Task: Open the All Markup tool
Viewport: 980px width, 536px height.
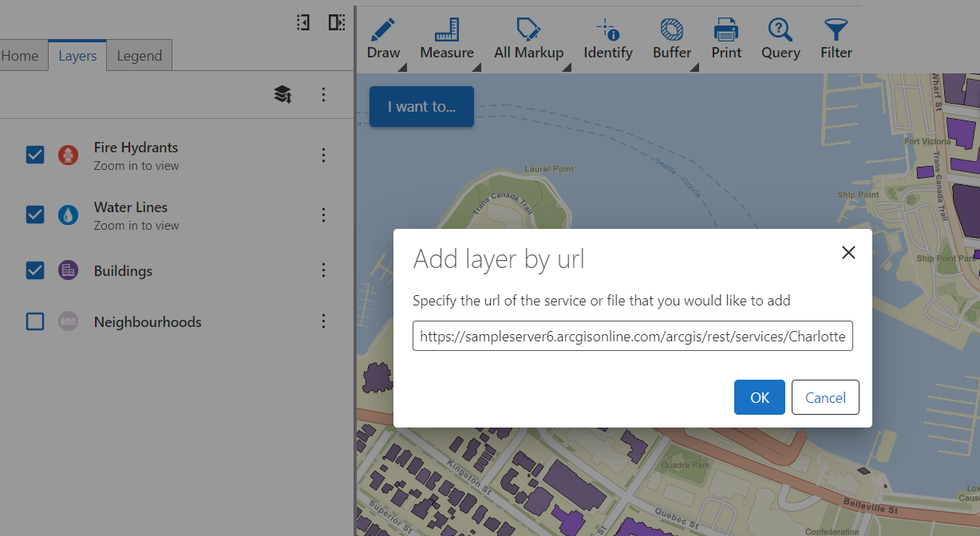Action: click(x=528, y=40)
